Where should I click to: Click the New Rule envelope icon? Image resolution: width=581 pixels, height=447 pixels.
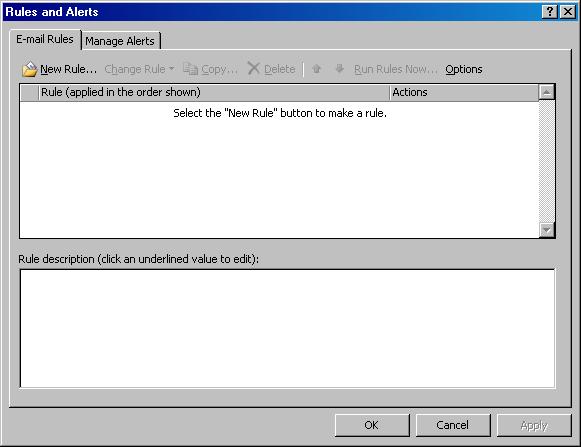(x=30, y=69)
